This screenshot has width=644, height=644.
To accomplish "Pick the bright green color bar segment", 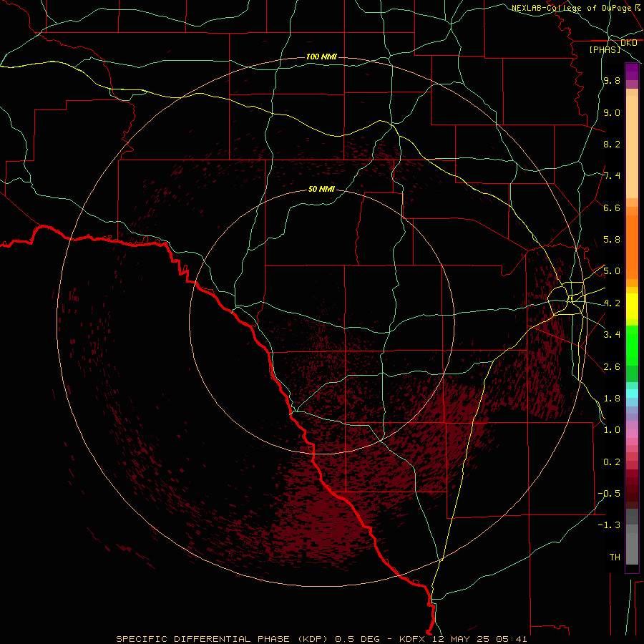I will click(632, 346).
